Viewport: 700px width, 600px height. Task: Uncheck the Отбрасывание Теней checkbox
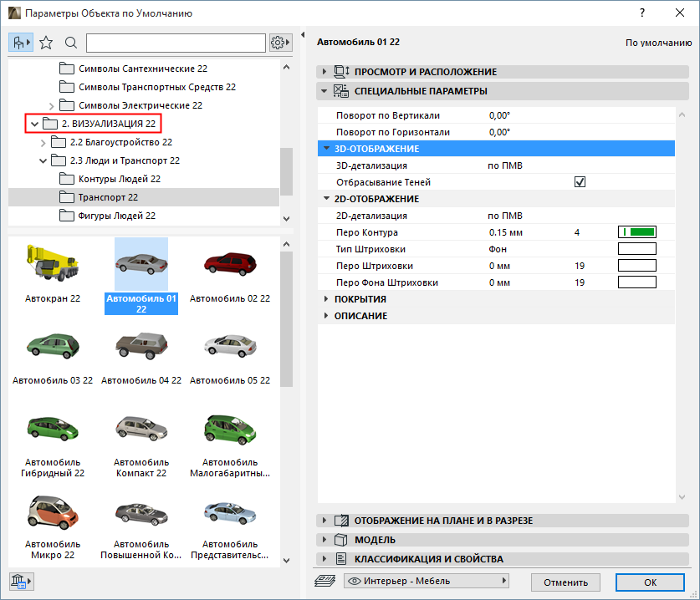point(580,182)
